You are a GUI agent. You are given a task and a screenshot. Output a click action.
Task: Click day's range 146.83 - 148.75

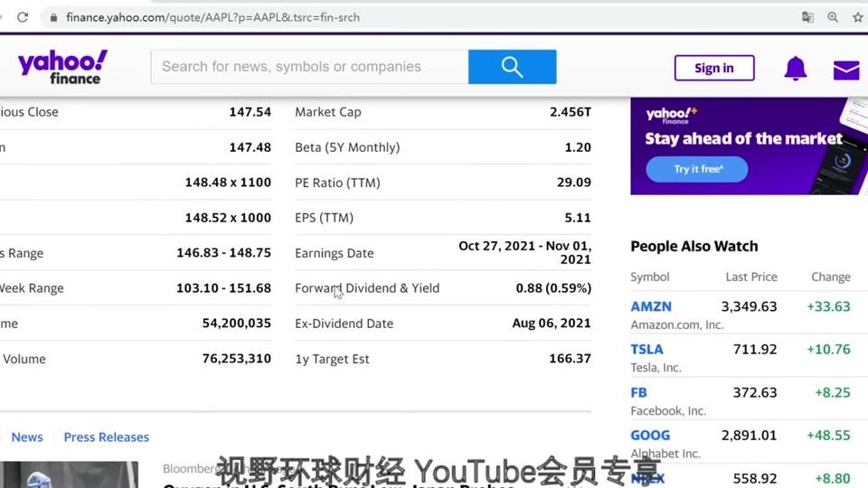click(x=223, y=253)
